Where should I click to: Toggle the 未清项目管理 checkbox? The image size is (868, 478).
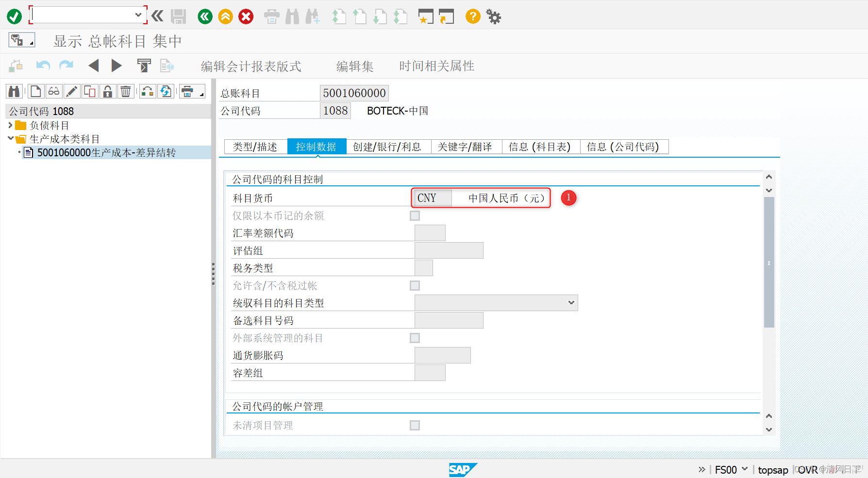415,425
